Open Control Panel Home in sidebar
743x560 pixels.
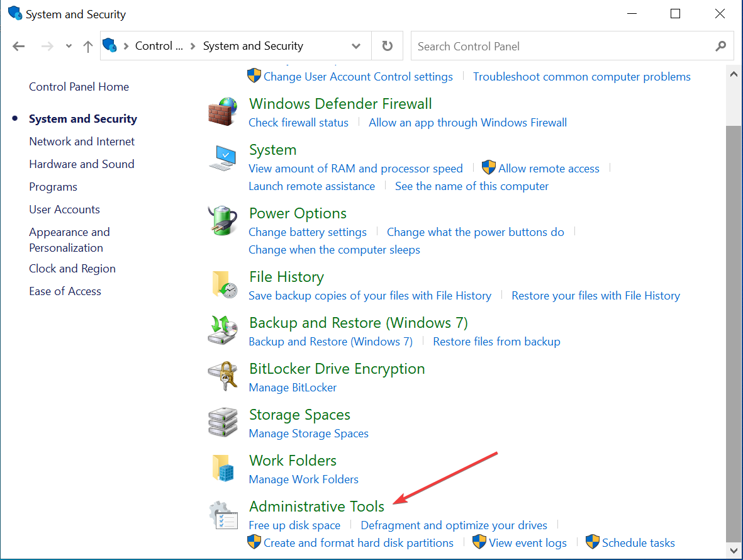pyautogui.click(x=79, y=87)
